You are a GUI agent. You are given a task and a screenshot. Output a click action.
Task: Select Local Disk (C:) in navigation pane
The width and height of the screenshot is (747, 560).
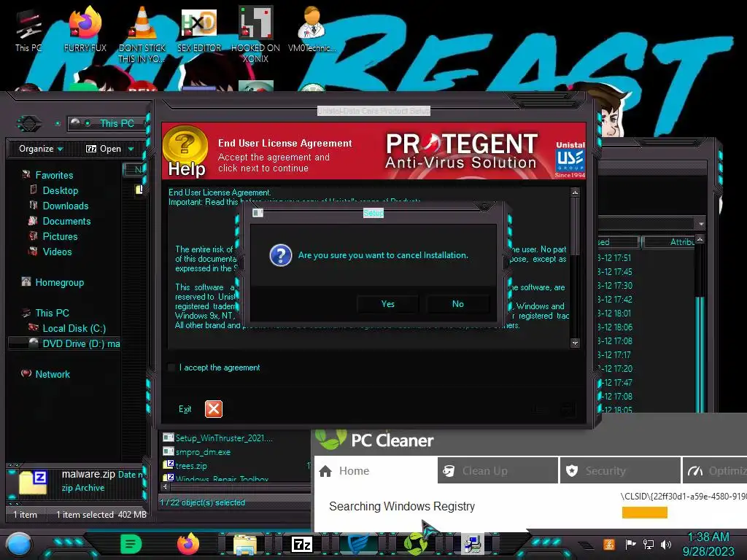coord(74,328)
